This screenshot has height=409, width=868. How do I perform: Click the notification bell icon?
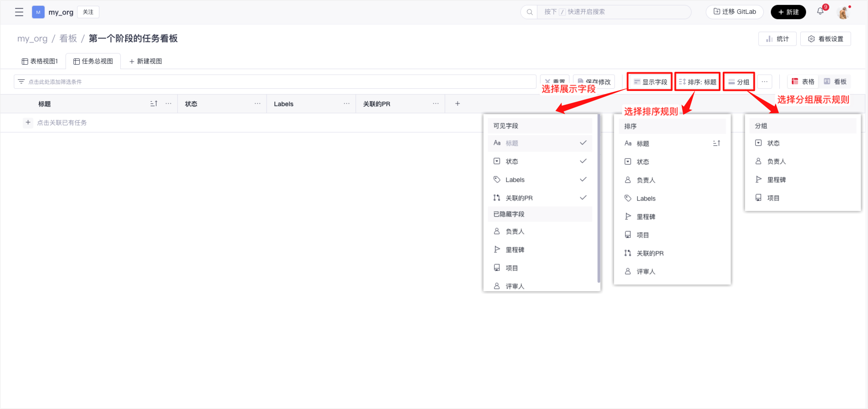pos(820,12)
